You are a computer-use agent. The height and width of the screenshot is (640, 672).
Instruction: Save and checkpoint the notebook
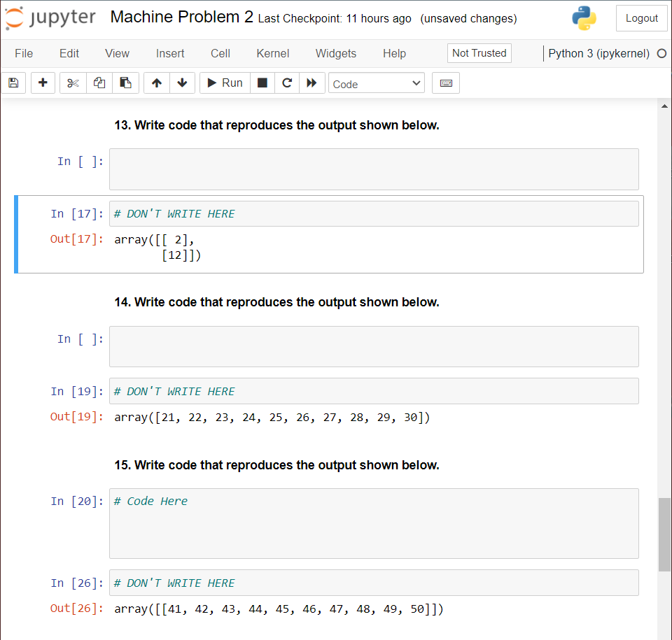coord(14,83)
